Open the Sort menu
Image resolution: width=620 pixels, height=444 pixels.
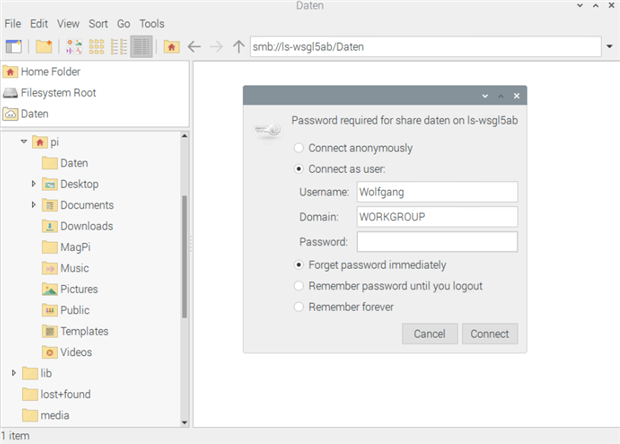click(98, 23)
